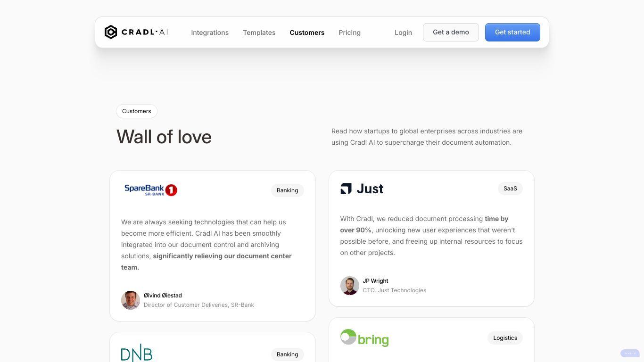The height and width of the screenshot is (362, 644).
Task: Click the Wall of love heading
Action: tap(164, 137)
